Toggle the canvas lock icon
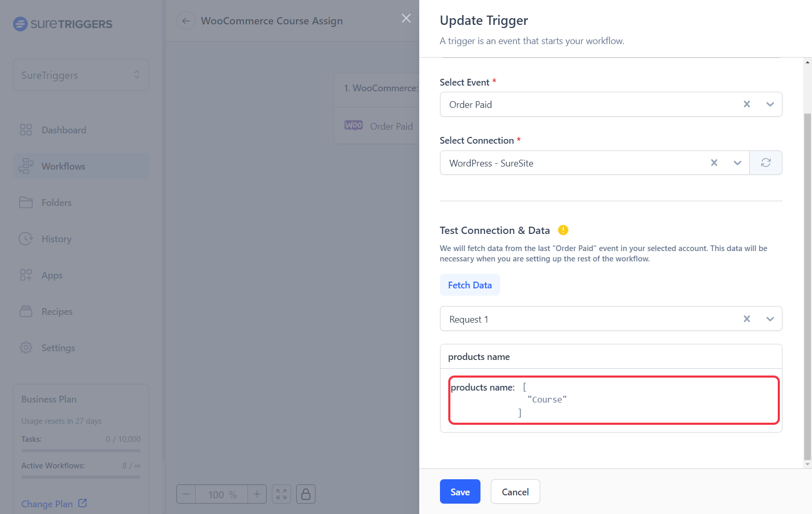Screen dimensions: 812x514 point(306,494)
